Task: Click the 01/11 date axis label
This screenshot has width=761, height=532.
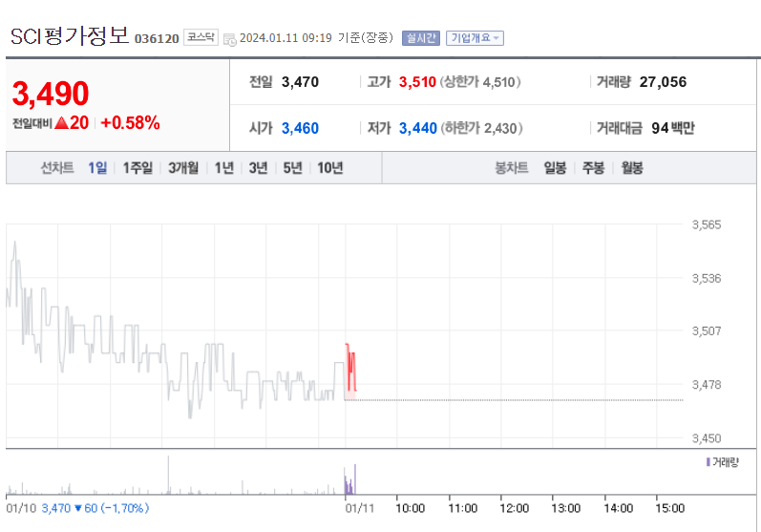Action: (360, 508)
